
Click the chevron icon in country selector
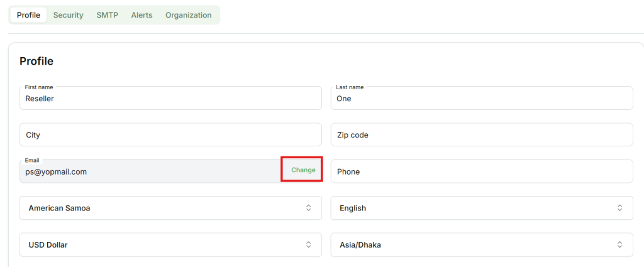(308, 208)
